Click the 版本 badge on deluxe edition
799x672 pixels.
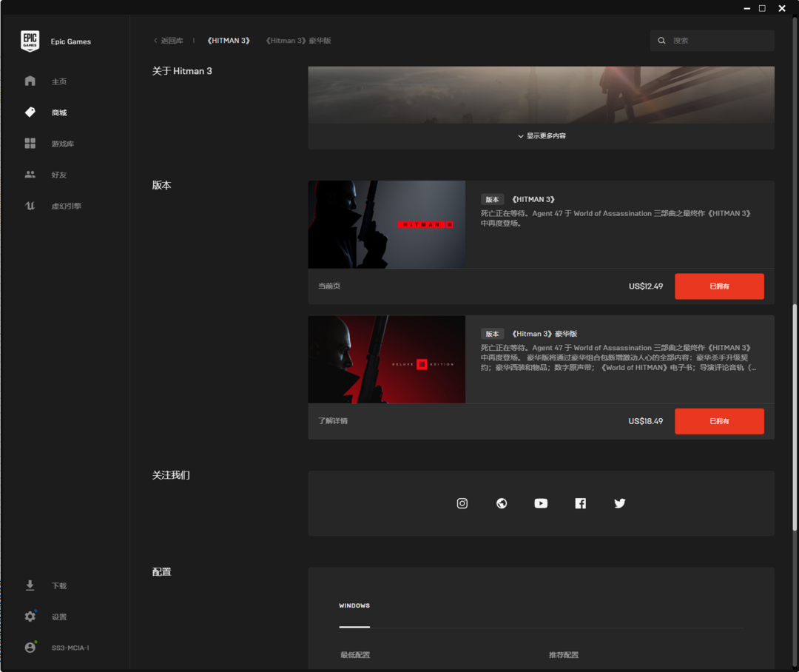coord(492,334)
